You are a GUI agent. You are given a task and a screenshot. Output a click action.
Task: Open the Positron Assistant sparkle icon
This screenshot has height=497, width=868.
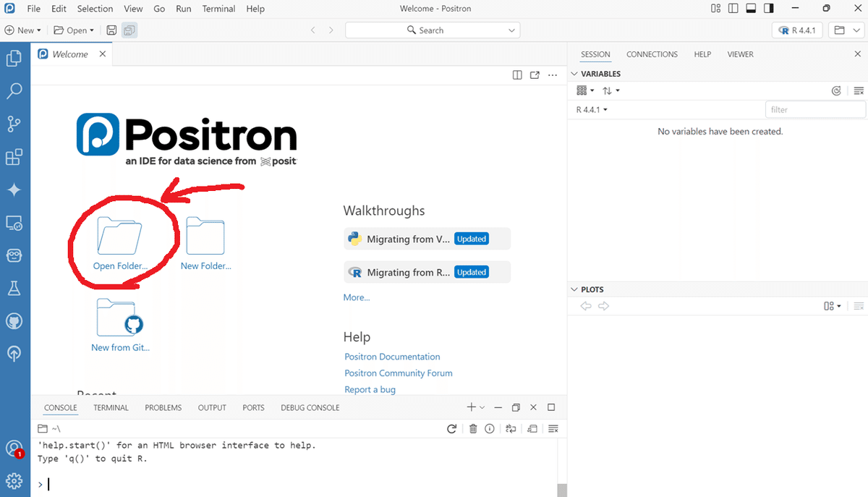point(14,190)
